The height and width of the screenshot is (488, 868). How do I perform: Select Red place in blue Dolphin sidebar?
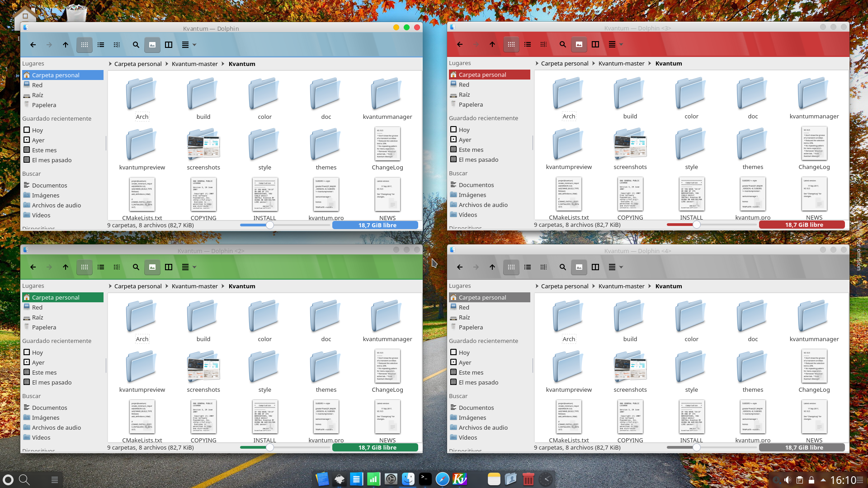point(63,85)
